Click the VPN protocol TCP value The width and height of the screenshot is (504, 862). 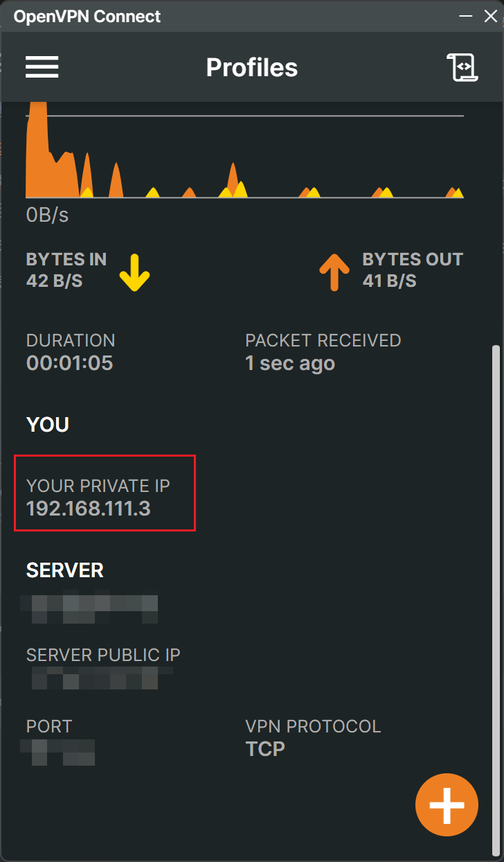[x=265, y=749]
